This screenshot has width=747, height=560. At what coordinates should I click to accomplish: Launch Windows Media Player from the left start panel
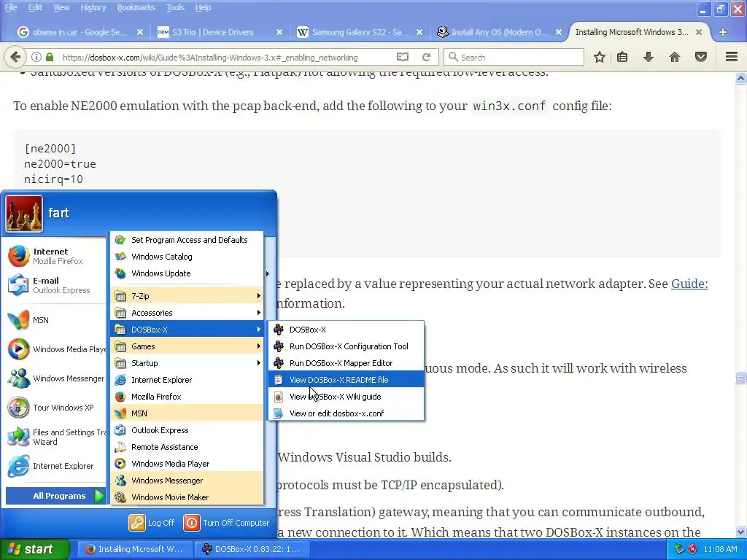(x=55, y=349)
